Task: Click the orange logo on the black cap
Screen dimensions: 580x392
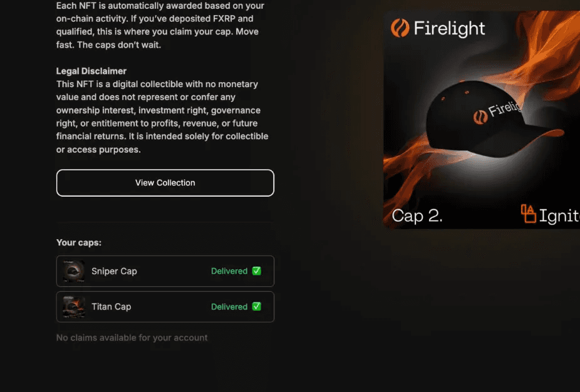Action: point(480,117)
